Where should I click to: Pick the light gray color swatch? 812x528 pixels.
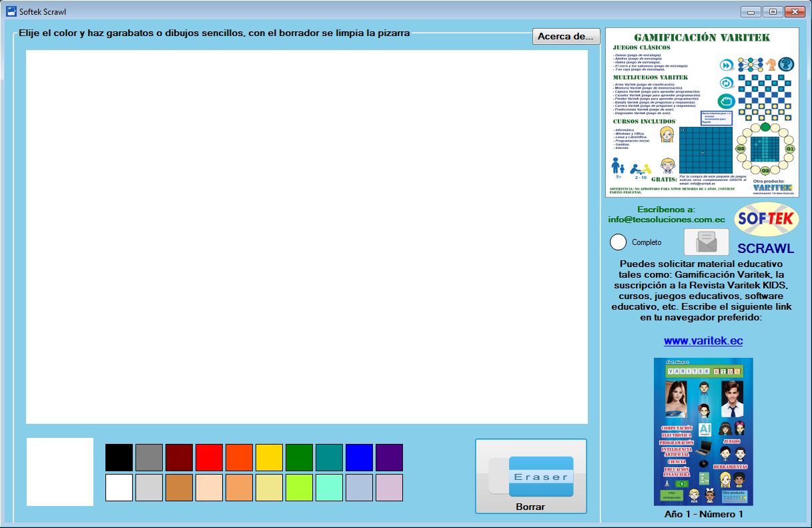pyautogui.click(x=149, y=487)
